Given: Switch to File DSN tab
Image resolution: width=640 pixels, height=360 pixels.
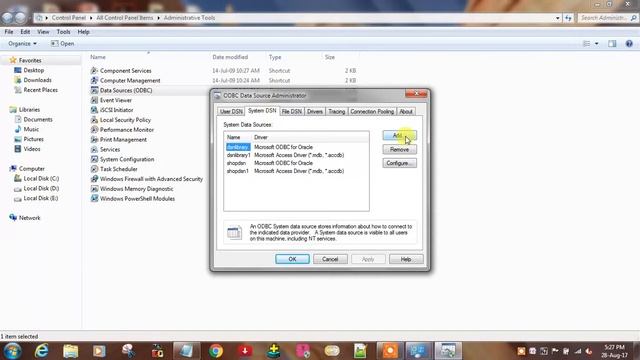Looking at the screenshot, I should 291,111.
